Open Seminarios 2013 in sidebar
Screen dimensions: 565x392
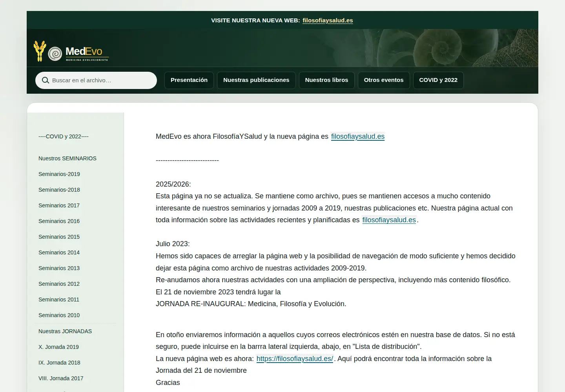click(59, 268)
